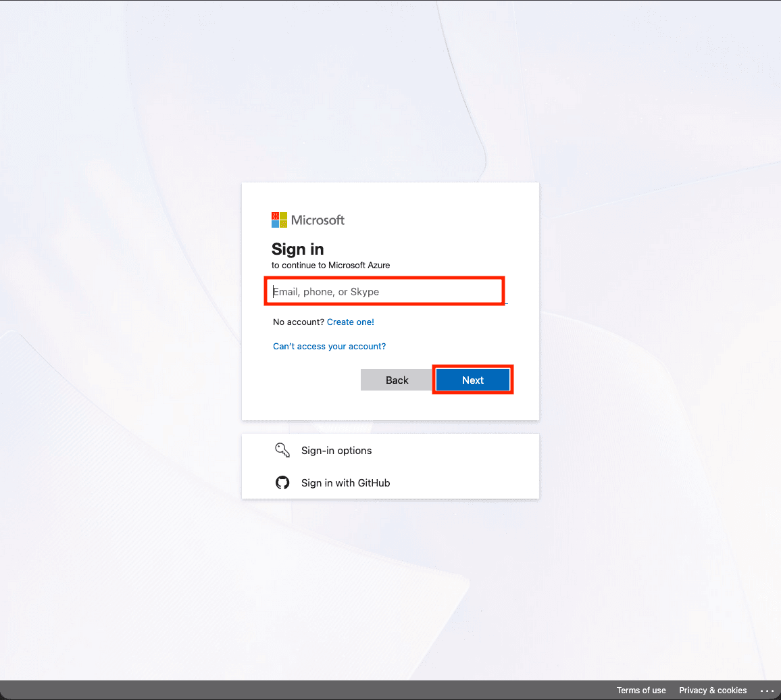
Task: Open Terms of use in the footer
Action: click(640, 691)
